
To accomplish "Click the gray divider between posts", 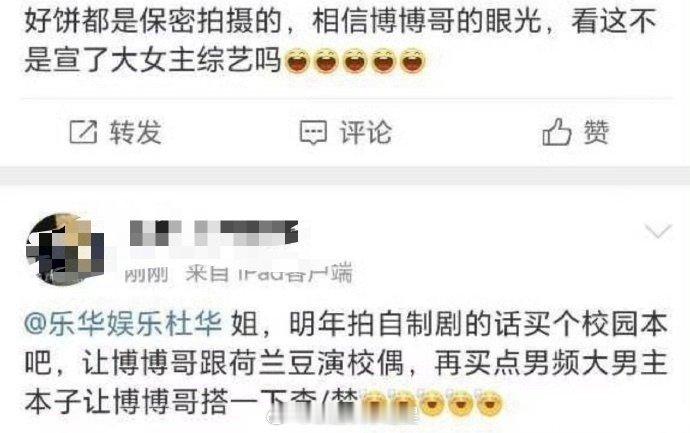I will pos(345,176).
